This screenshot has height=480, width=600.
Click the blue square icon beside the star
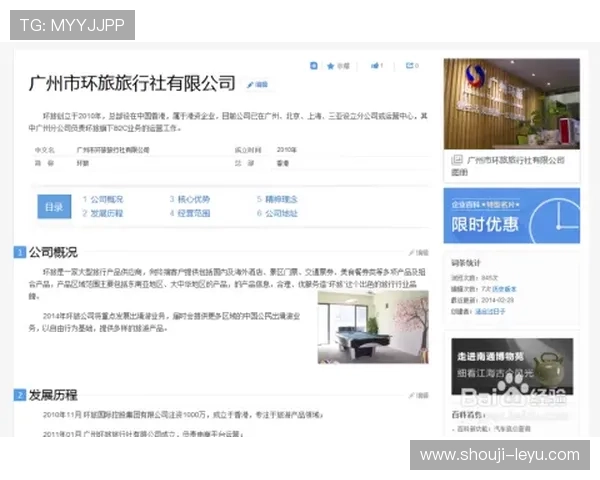[314, 66]
